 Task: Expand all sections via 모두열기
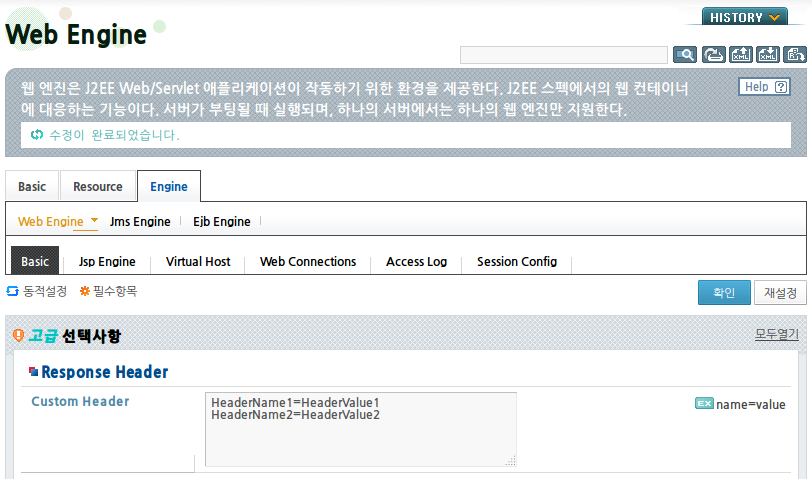(776, 334)
